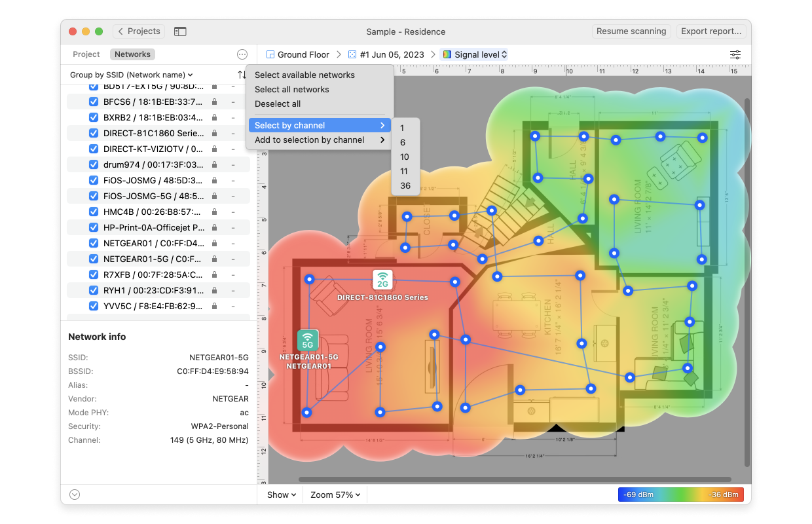Image resolution: width=812 pixels, height=524 pixels.
Task: Click the sort order arrows icon
Action: coord(242,75)
